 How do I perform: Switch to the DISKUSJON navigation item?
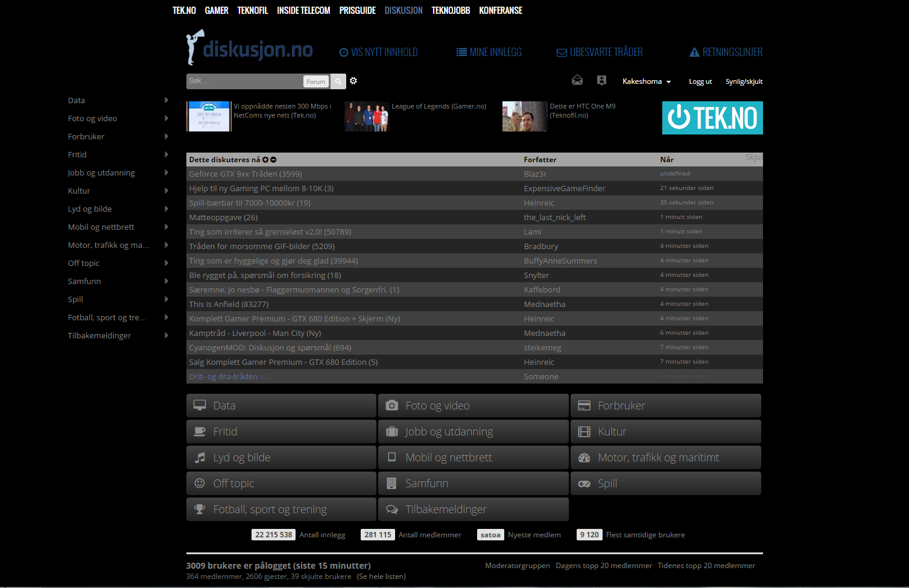403,10
